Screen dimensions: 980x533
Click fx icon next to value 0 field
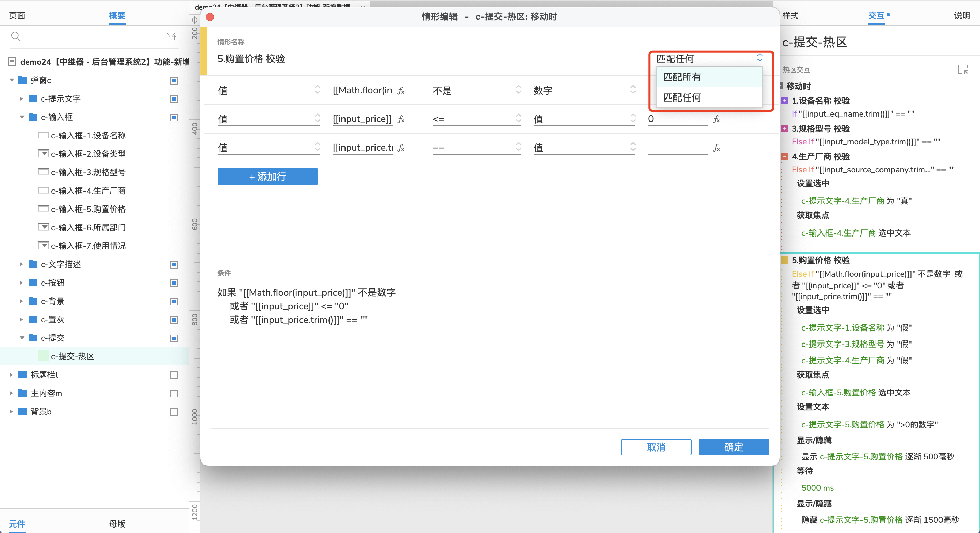pyautogui.click(x=716, y=119)
